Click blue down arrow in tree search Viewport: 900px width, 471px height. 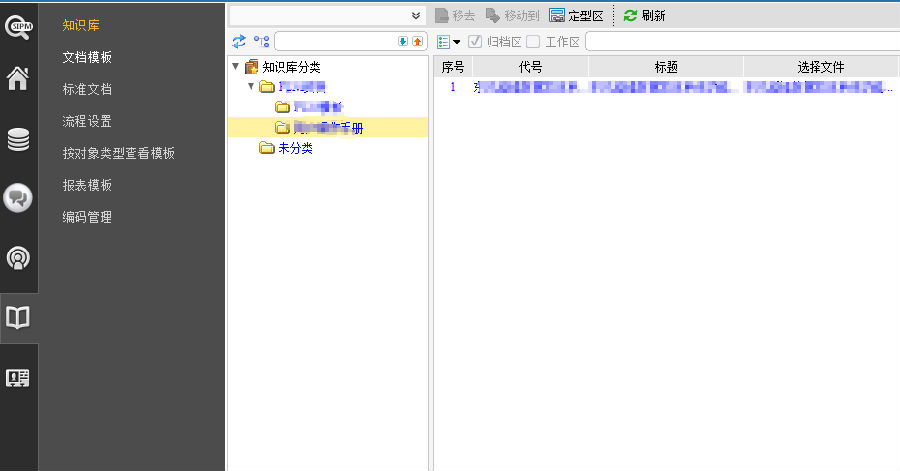click(403, 41)
